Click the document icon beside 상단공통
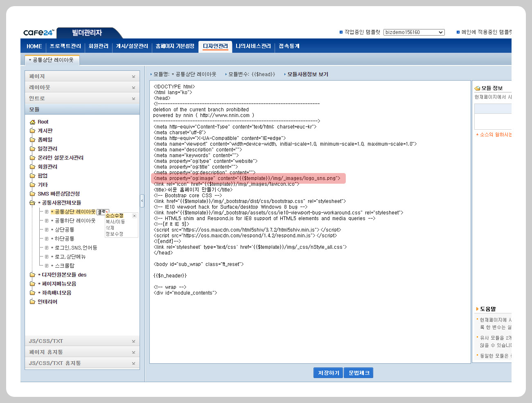This screenshot has width=532, height=403. pos(47,230)
